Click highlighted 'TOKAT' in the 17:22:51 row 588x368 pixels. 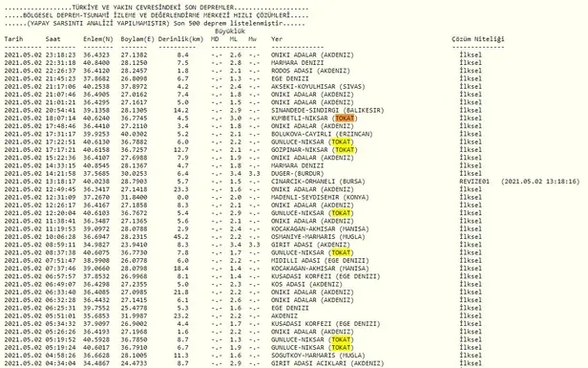click(341, 141)
